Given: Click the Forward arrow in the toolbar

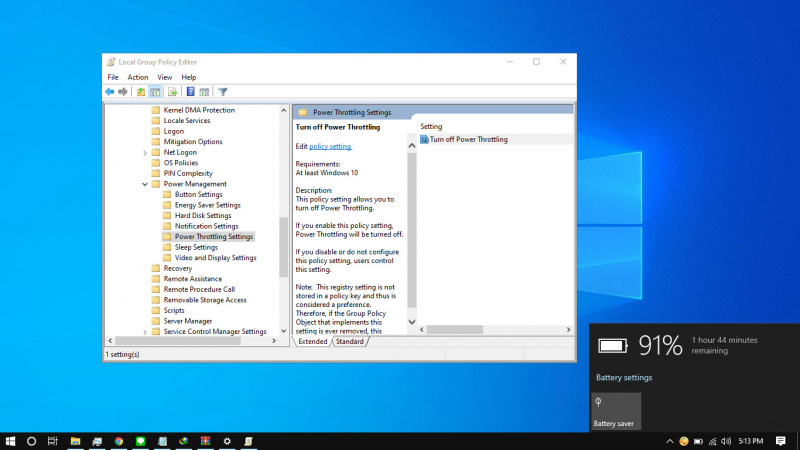Looking at the screenshot, I should 123,92.
